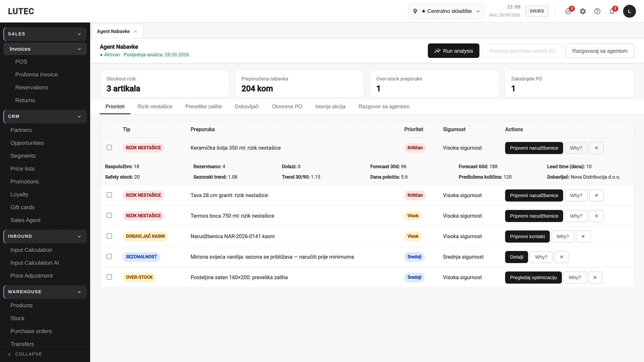Check the Mirisna svijeća vanilija row

(109, 257)
